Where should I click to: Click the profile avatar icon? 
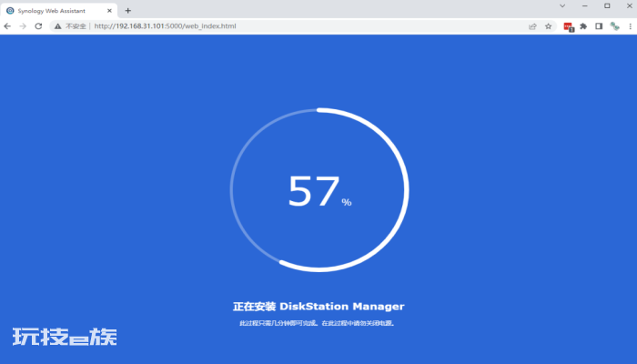(x=614, y=26)
